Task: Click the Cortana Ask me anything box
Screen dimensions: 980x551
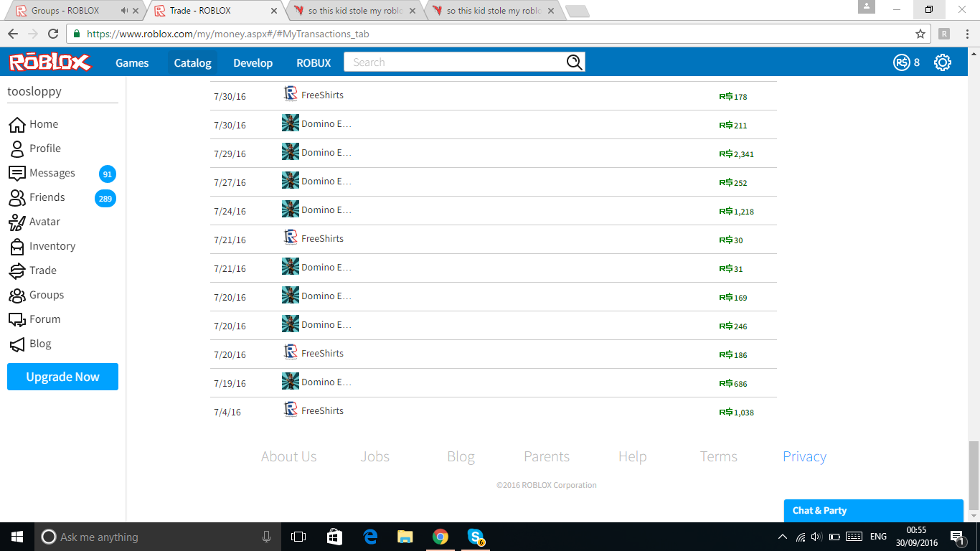Action: click(158, 537)
